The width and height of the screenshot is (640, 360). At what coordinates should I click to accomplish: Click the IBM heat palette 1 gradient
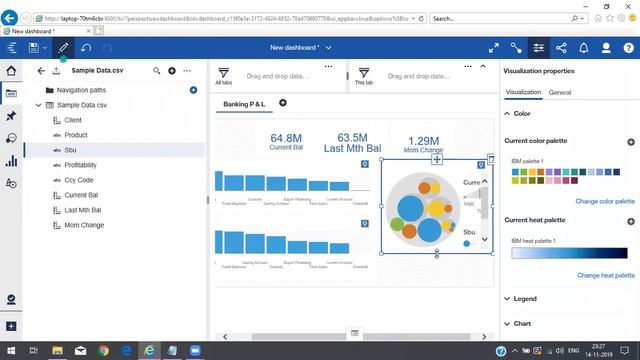coord(569,253)
